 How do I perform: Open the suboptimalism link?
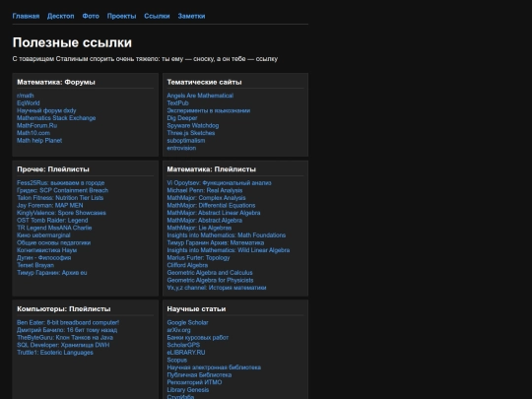pyautogui.click(x=186, y=141)
